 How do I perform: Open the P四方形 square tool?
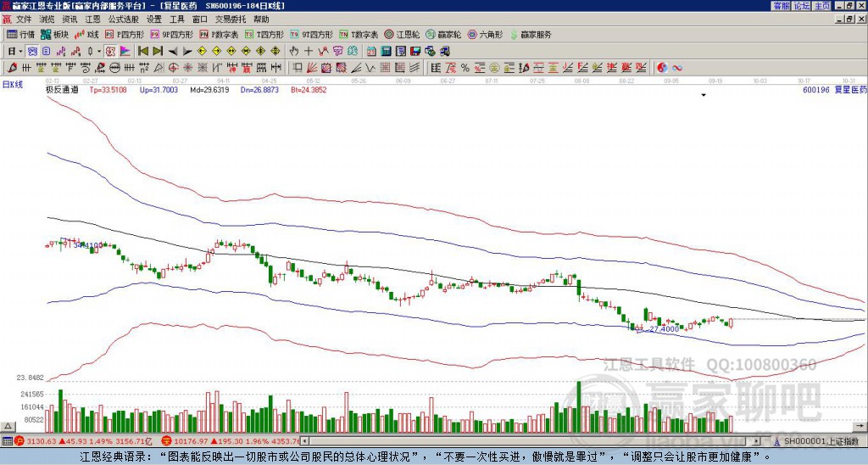[125, 34]
